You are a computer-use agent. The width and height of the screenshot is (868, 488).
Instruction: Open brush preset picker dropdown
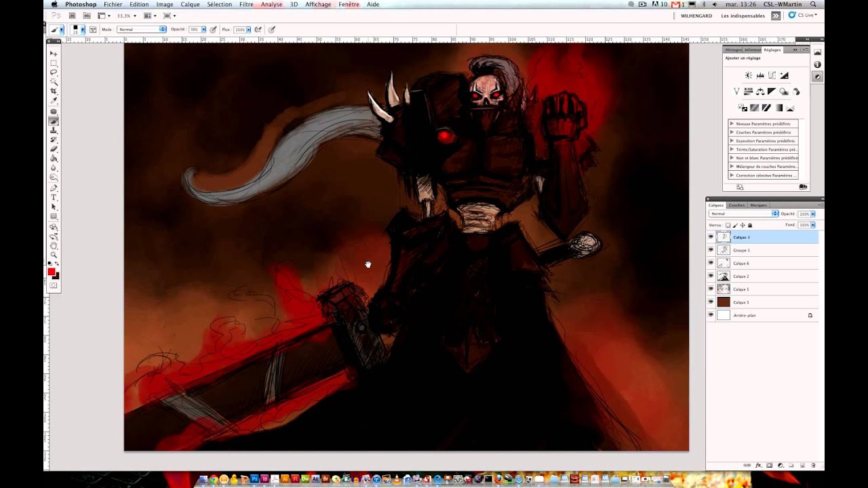pos(83,29)
